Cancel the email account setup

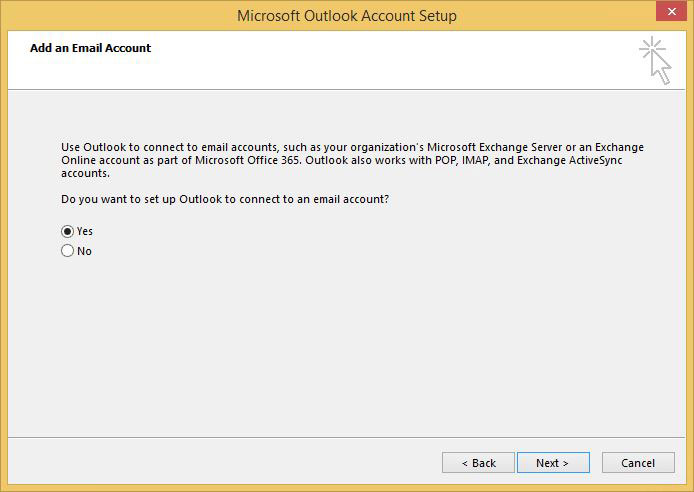click(x=638, y=462)
